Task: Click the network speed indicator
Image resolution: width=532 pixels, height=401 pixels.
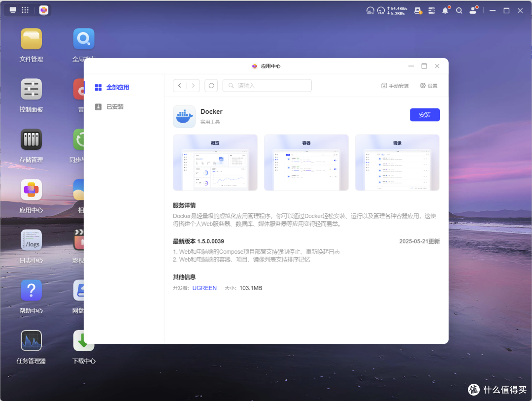Action: 398,10
